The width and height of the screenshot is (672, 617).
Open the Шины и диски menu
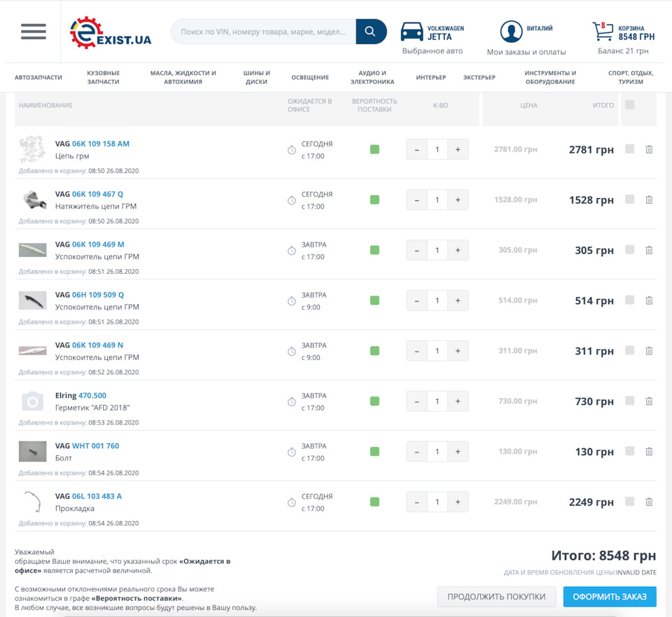point(257,78)
